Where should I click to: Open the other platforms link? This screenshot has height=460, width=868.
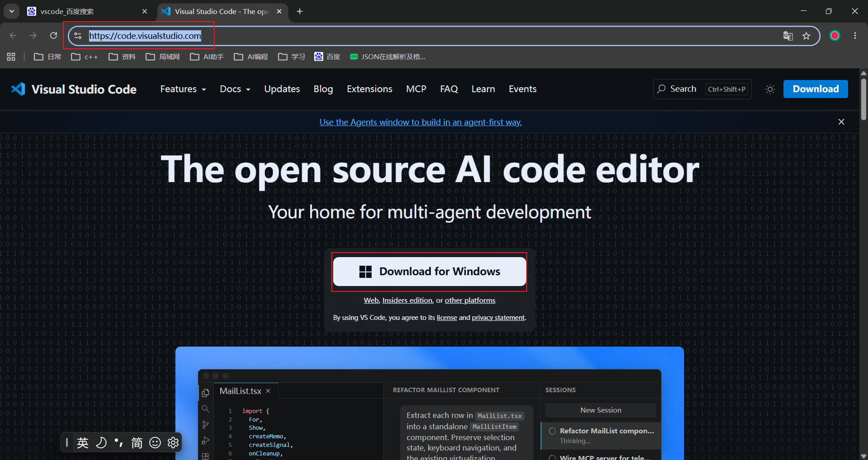470,300
